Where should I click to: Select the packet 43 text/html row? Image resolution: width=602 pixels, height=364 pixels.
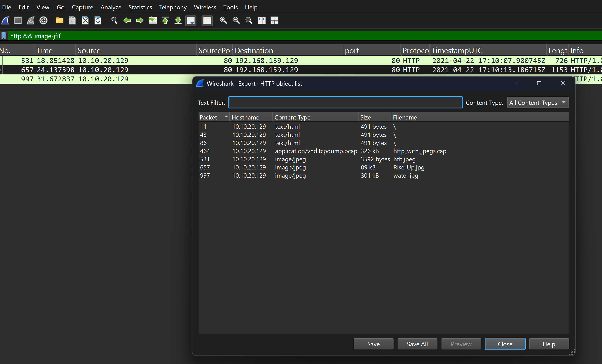384,135
